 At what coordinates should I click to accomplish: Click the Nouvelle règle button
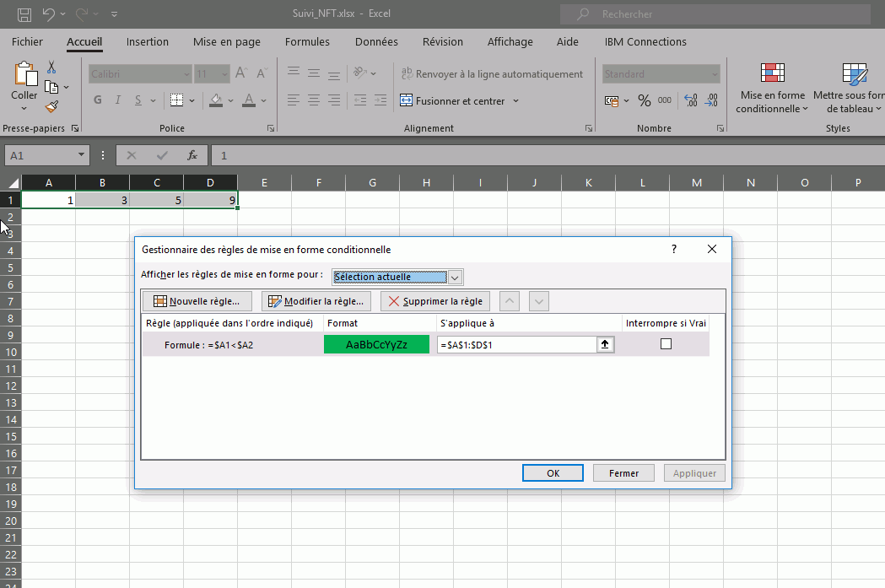197,301
